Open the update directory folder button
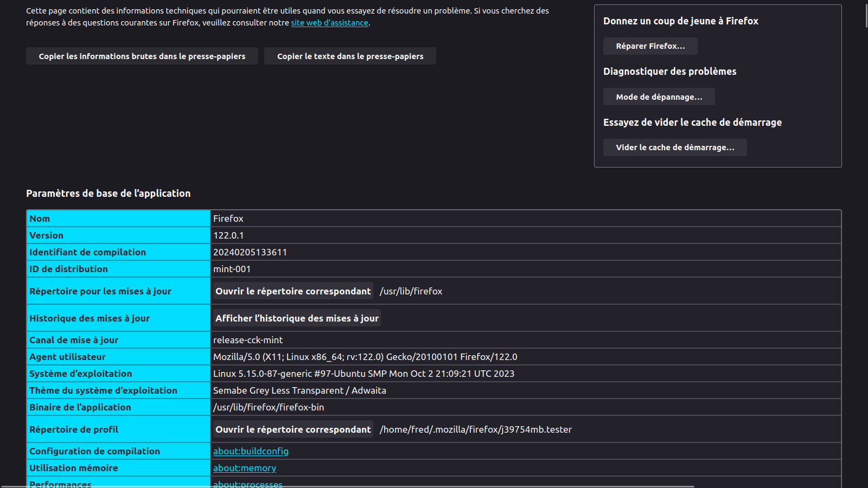Image resolution: width=868 pixels, height=488 pixels. (x=293, y=291)
